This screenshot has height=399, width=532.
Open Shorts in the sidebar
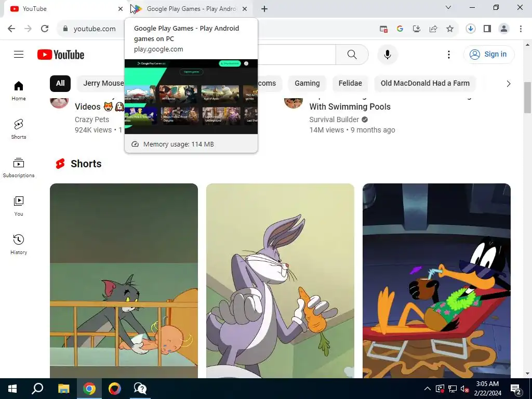[19, 129]
